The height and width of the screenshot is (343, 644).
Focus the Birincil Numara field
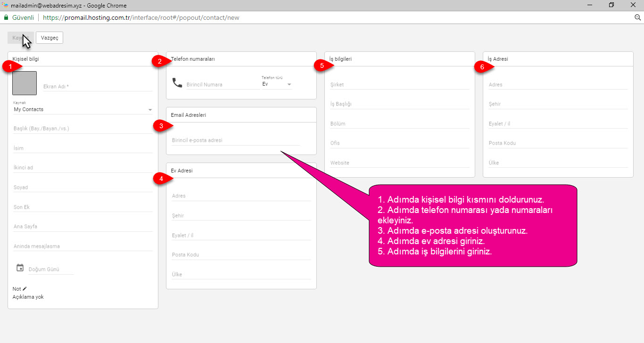[223, 84]
